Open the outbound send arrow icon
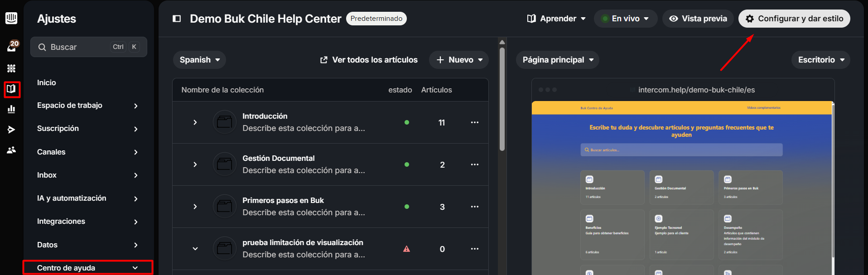This screenshot has height=275, width=868. (11, 130)
